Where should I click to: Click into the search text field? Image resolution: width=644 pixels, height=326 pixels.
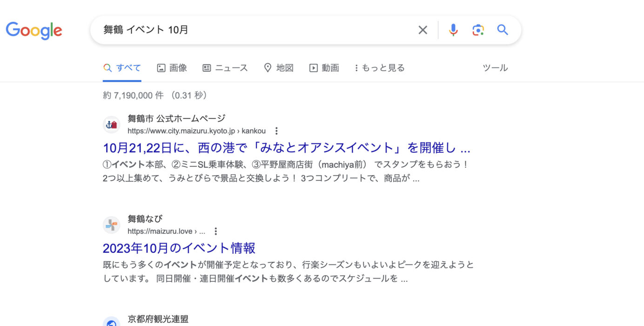point(256,30)
